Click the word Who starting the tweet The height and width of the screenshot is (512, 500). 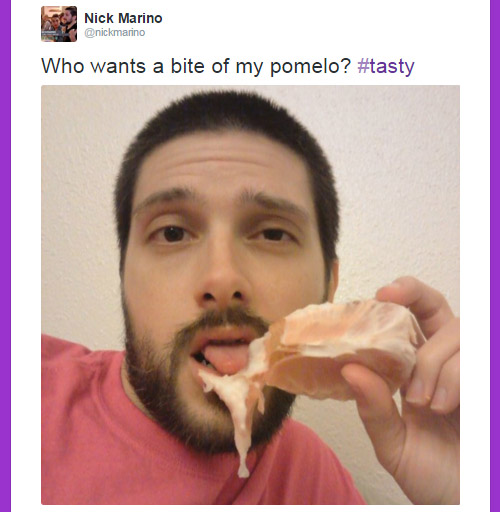(x=63, y=66)
